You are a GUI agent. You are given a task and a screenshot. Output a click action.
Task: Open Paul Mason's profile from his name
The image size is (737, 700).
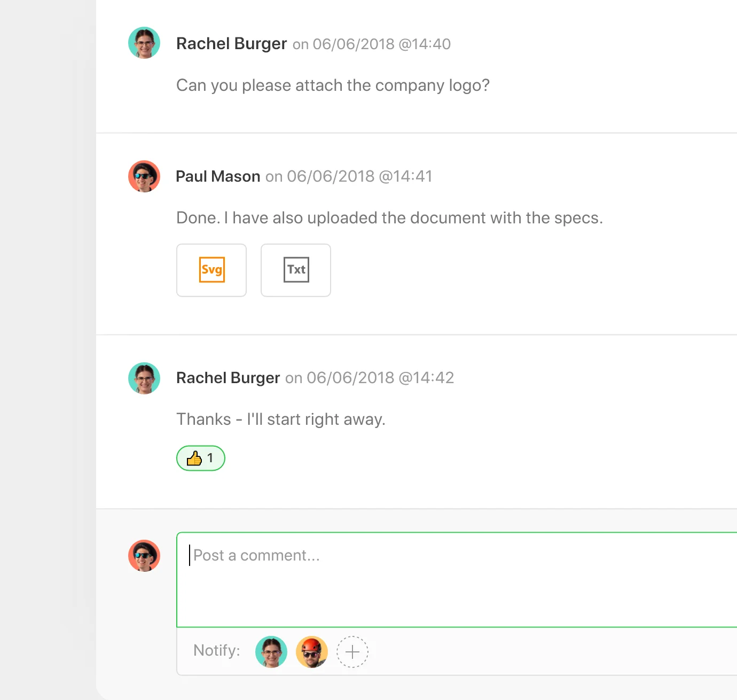click(x=218, y=176)
